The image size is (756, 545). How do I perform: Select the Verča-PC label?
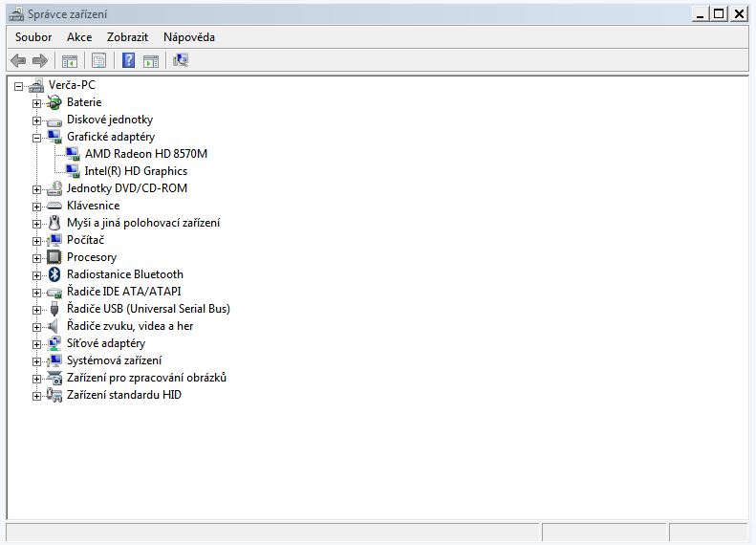click(72, 85)
